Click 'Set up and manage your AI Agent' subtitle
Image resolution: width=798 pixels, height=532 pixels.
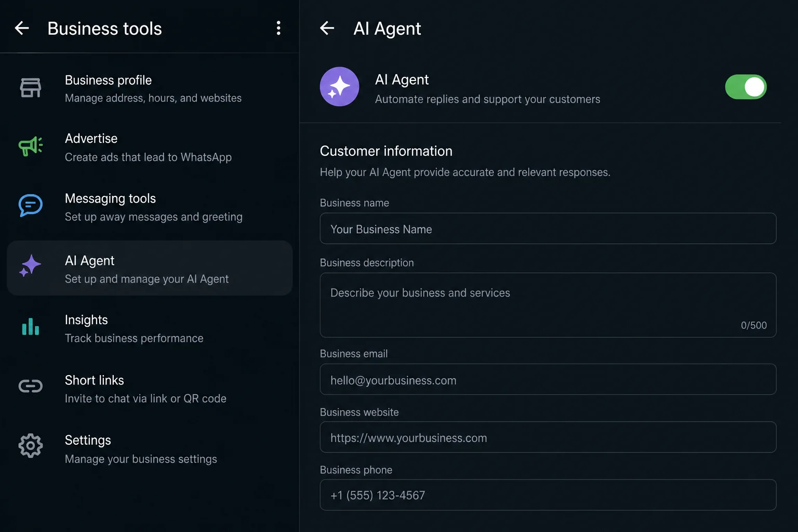click(147, 279)
